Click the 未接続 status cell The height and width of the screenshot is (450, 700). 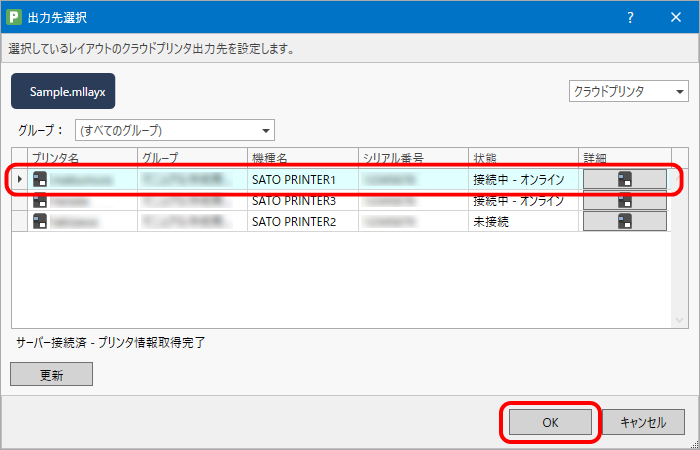pyautogui.click(x=523, y=221)
